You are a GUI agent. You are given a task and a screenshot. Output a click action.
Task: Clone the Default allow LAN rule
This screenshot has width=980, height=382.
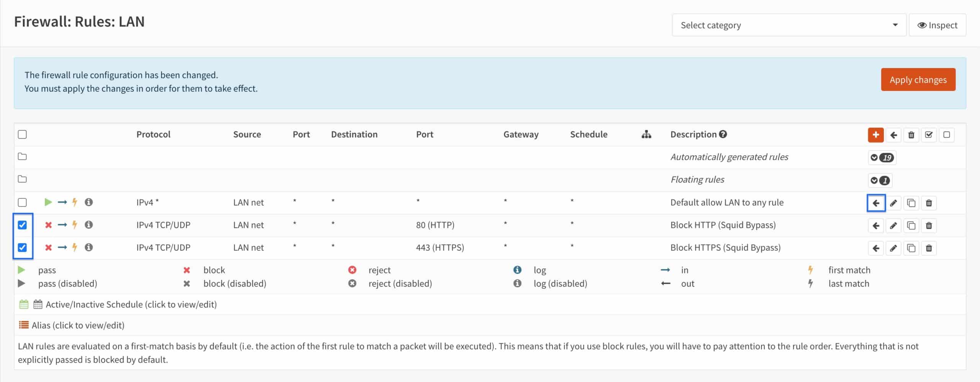pos(911,203)
